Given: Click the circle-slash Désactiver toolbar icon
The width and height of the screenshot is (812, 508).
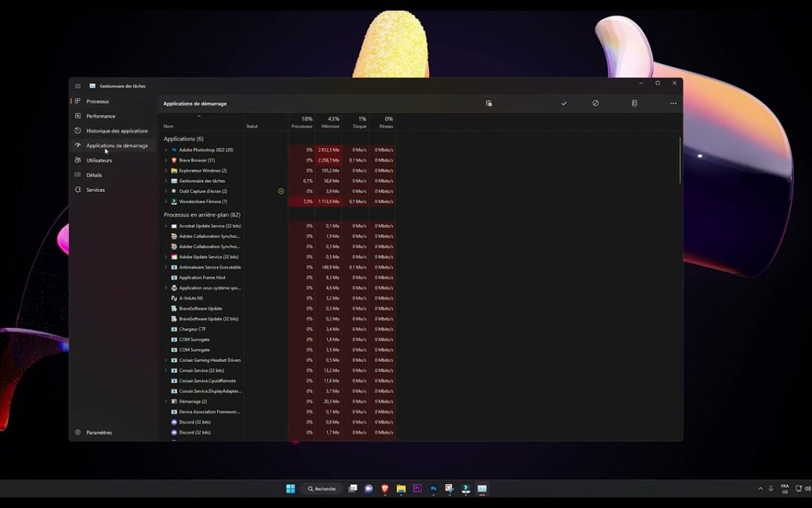Looking at the screenshot, I should pyautogui.click(x=595, y=103).
